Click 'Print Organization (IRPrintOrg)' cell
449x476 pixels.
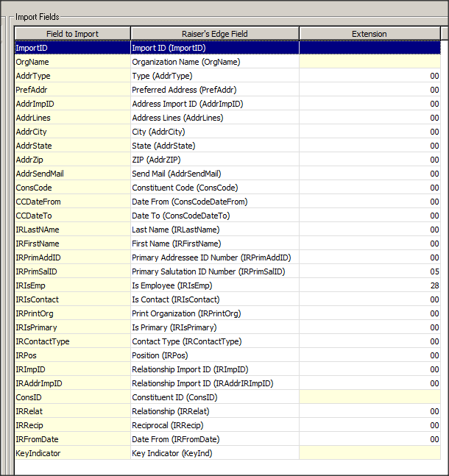pos(215,313)
